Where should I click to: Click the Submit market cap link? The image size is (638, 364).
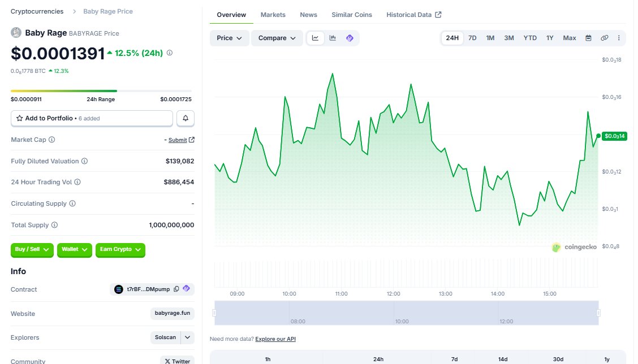click(x=178, y=140)
